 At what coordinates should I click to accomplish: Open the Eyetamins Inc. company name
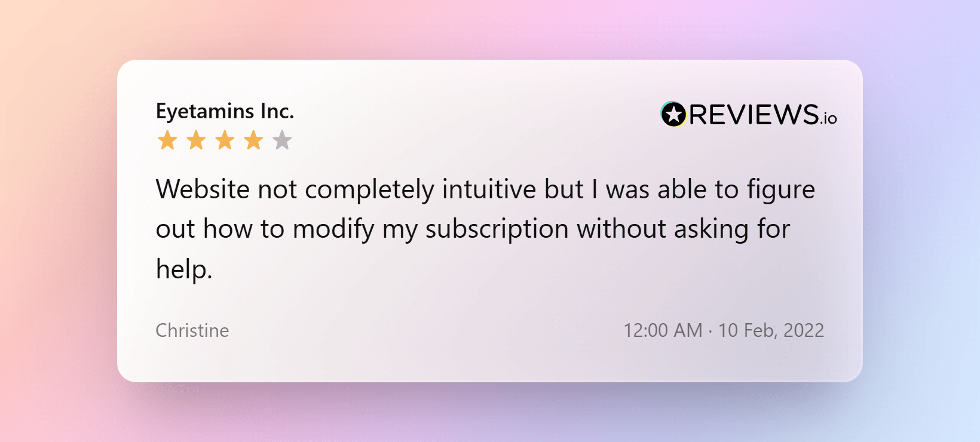(225, 111)
